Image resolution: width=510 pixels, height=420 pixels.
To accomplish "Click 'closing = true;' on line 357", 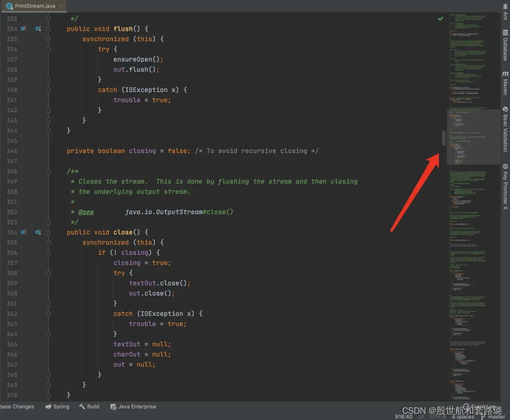I will coord(142,263).
